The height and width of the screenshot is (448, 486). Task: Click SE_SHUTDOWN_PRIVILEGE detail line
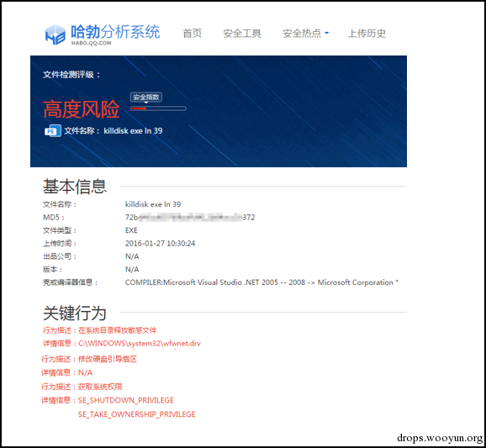tap(126, 400)
